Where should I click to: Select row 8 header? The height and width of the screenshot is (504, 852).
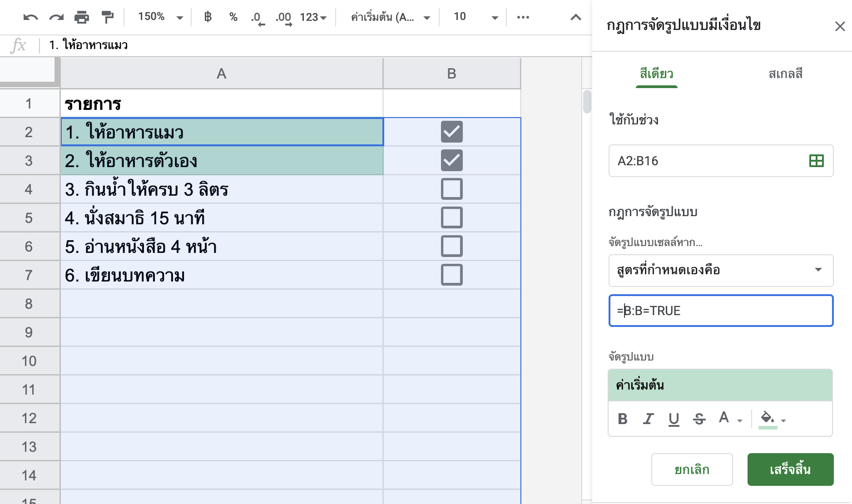tap(29, 304)
